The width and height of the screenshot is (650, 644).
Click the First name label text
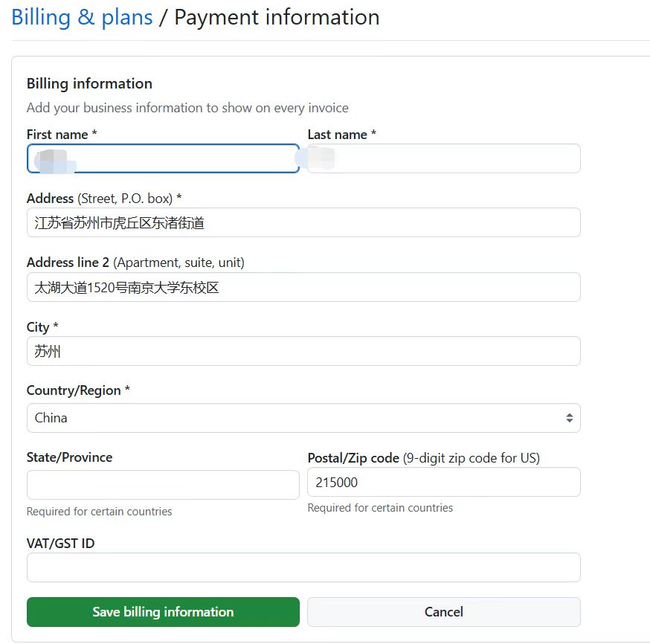point(58,135)
